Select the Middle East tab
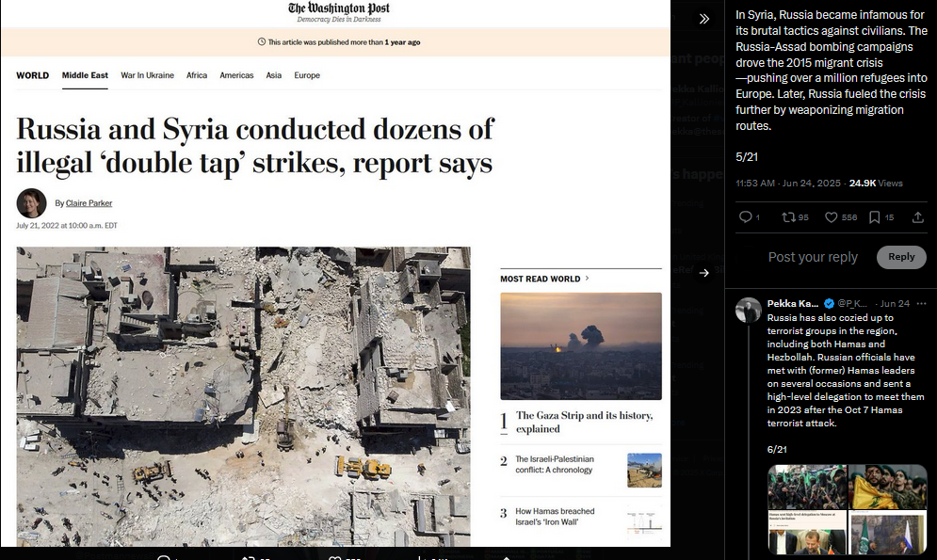Viewport: 937px width, 560px height. [x=85, y=75]
